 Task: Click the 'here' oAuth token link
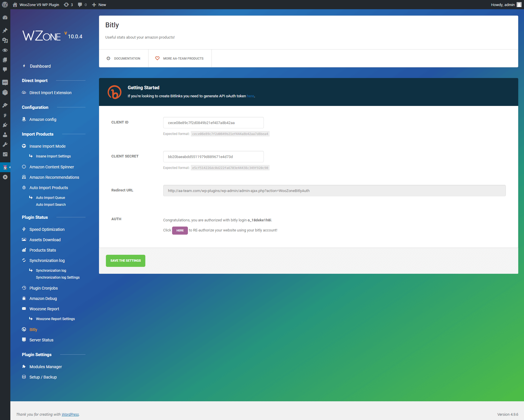(250, 96)
